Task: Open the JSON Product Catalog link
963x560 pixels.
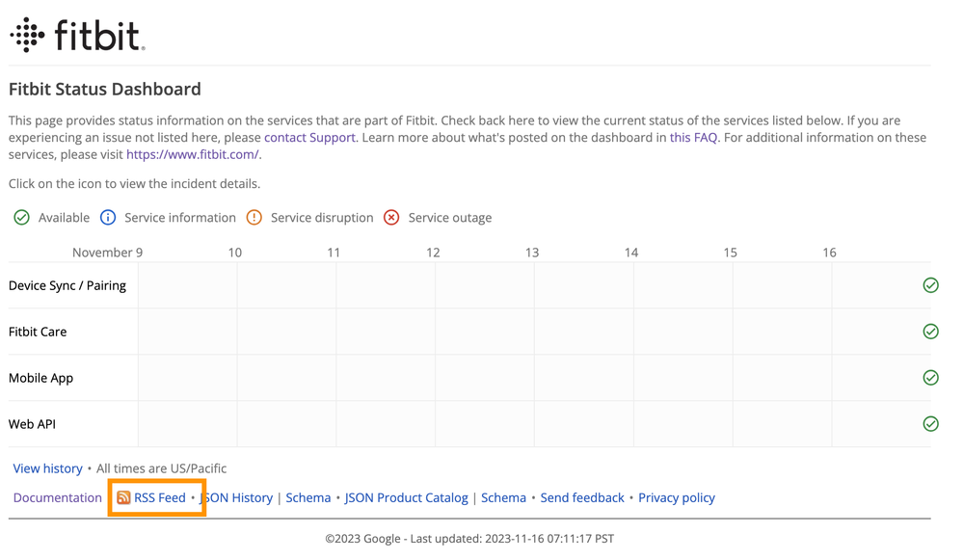Action: pyautogui.click(x=406, y=498)
